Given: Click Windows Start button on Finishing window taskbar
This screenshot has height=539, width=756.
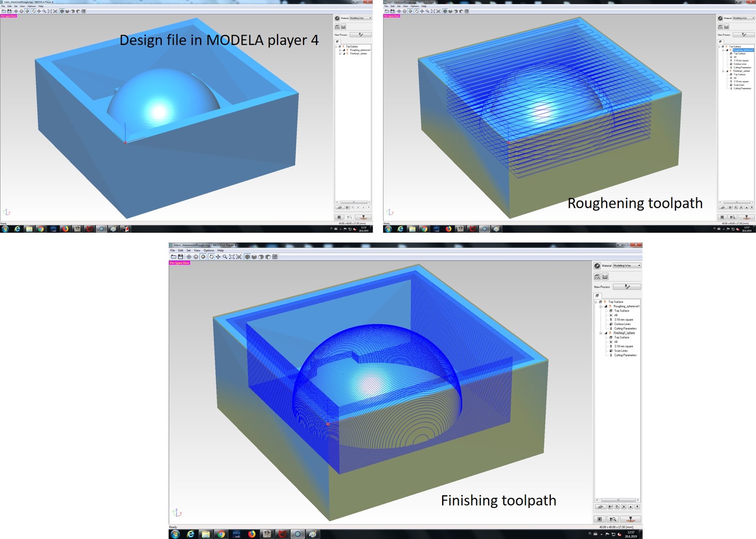Looking at the screenshot, I should (175, 534).
